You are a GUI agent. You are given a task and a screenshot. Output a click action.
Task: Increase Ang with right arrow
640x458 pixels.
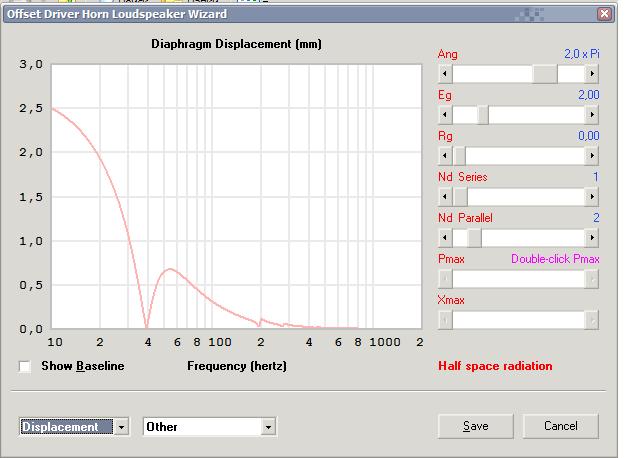[x=592, y=74]
